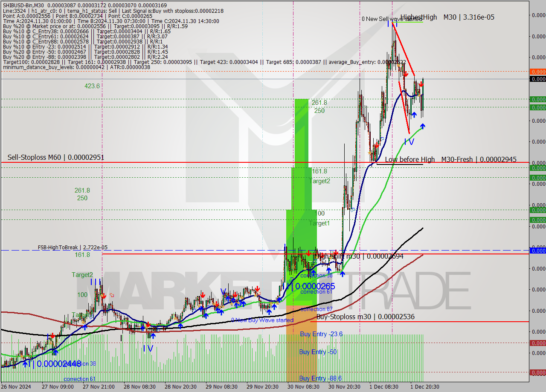Select the 30 Nov 08:30 time label
This screenshot has height=392, width=546.
click(303, 387)
